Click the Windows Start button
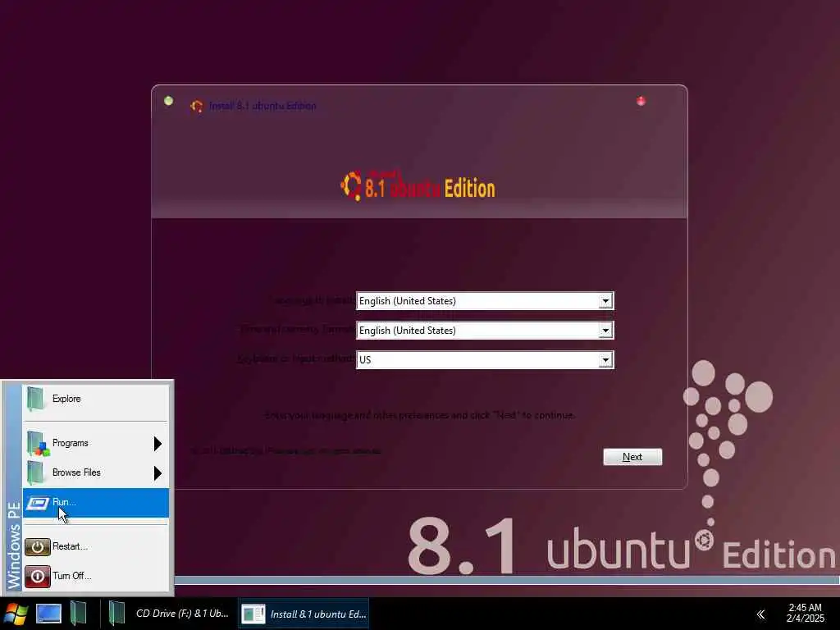Viewport: 840px width, 630px height. pyautogui.click(x=16, y=614)
